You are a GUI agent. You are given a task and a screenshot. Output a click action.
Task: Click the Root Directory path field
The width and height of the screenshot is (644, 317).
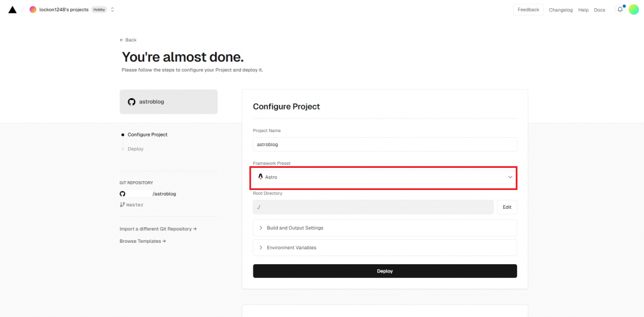tap(373, 208)
